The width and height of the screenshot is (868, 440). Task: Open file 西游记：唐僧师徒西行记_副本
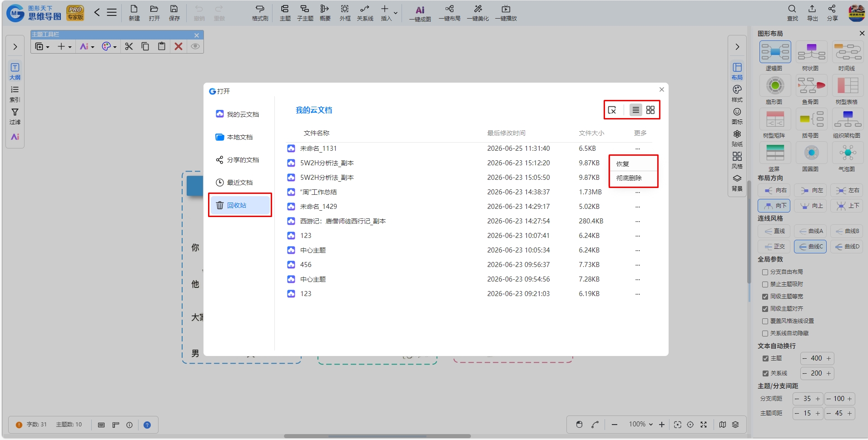(343, 221)
